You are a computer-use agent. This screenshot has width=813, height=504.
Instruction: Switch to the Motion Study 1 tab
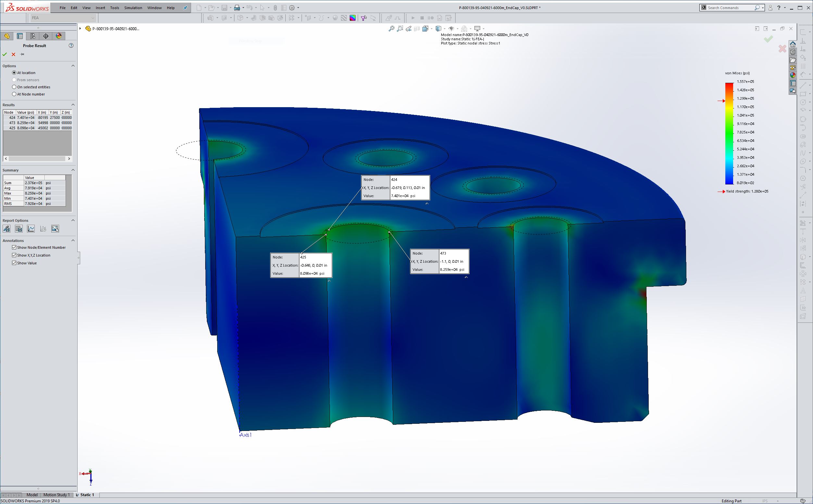(56, 495)
